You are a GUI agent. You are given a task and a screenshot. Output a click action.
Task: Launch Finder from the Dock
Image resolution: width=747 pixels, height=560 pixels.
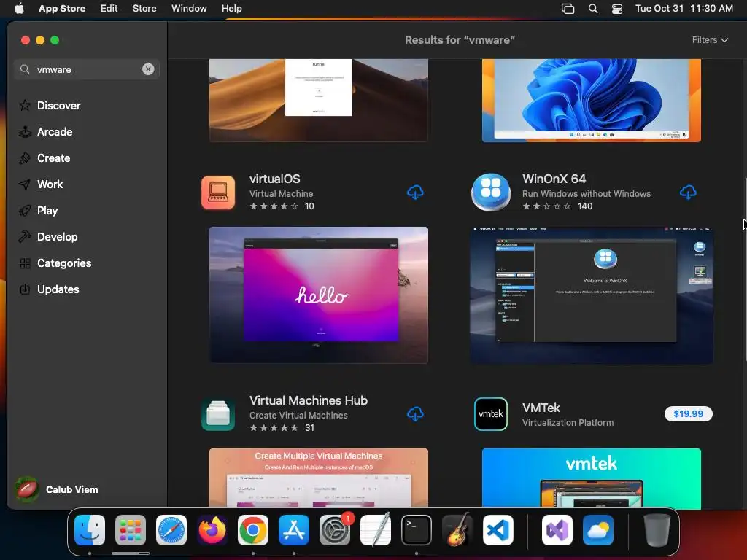[x=90, y=530]
